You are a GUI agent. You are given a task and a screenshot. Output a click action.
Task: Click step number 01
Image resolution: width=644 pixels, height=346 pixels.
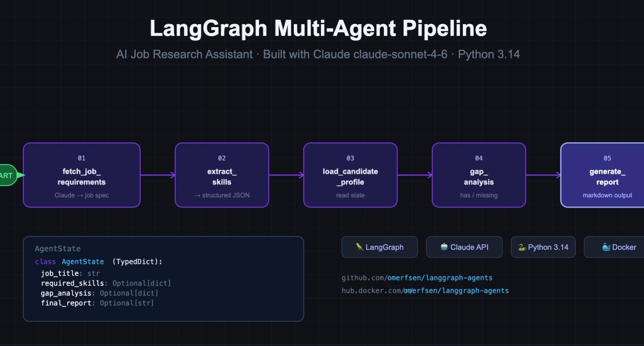(x=82, y=158)
